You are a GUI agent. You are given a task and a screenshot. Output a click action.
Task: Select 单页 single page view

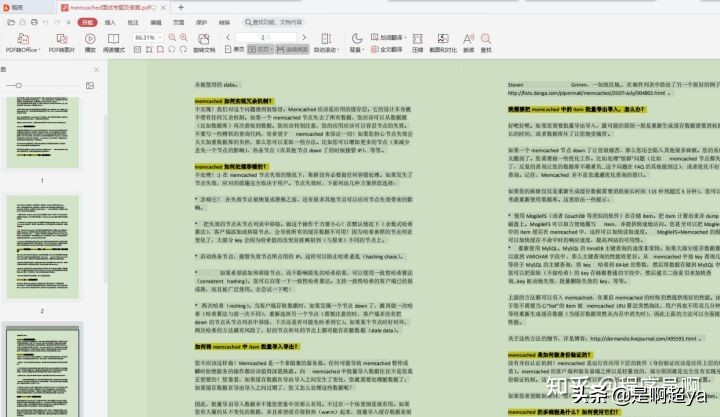(x=235, y=49)
